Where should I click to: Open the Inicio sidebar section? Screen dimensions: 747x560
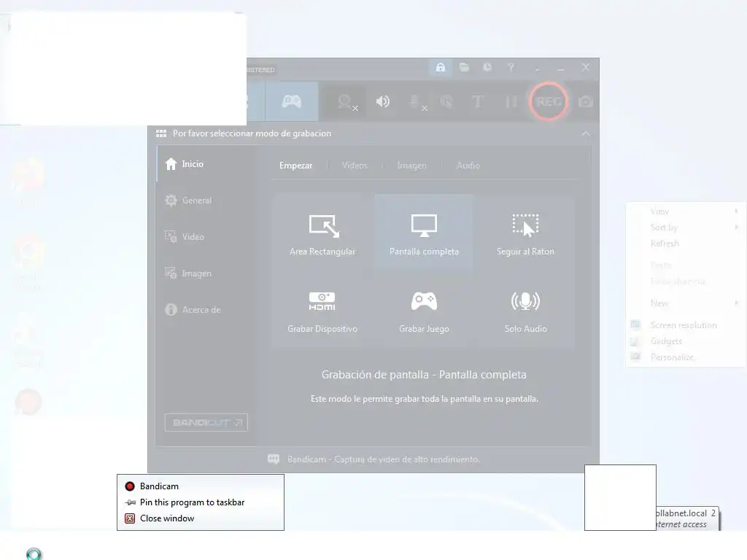[x=205, y=164]
